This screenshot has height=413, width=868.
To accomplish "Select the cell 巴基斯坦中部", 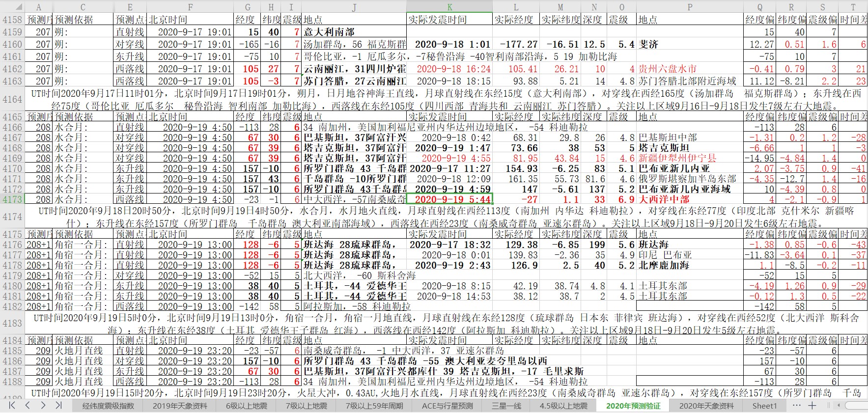I will [x=690, y=138].
